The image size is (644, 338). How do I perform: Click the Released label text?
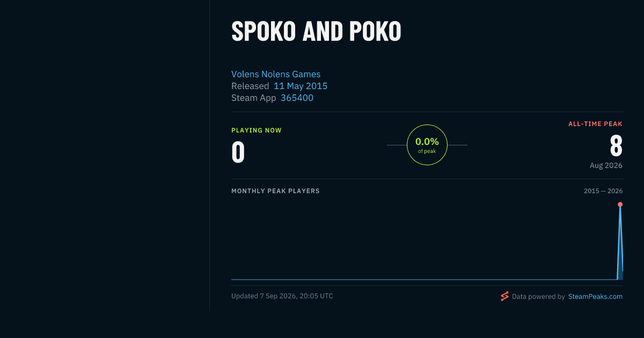click(250, 86)
